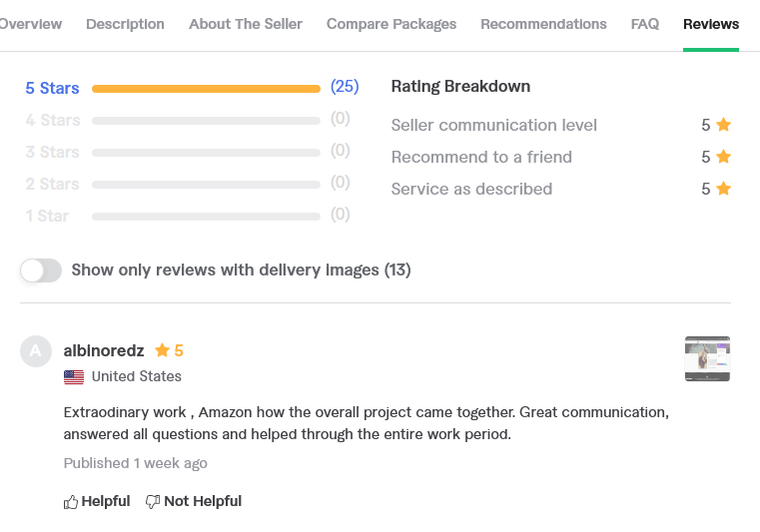Click the thumbs-down Not Helpful icon

point(153,502)
